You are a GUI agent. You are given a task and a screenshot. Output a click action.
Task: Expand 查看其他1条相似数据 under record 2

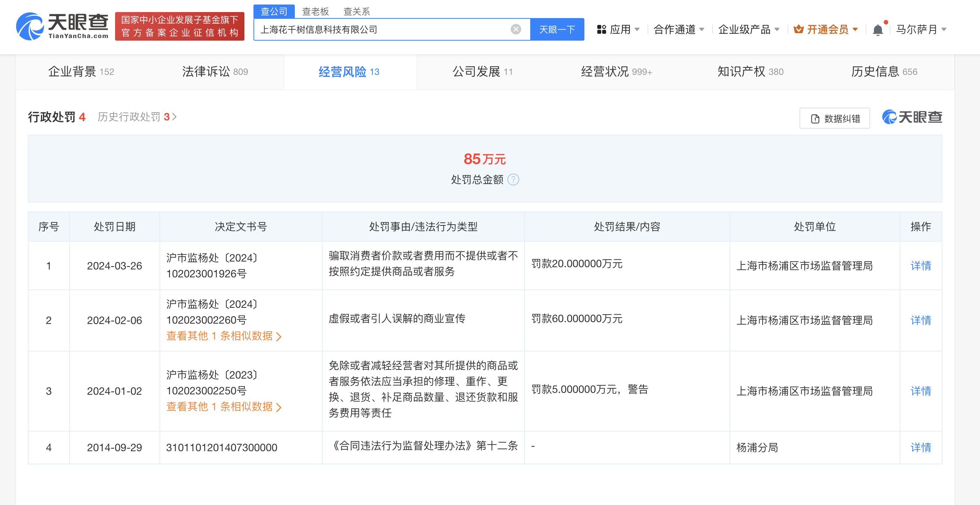pos(224,336)
